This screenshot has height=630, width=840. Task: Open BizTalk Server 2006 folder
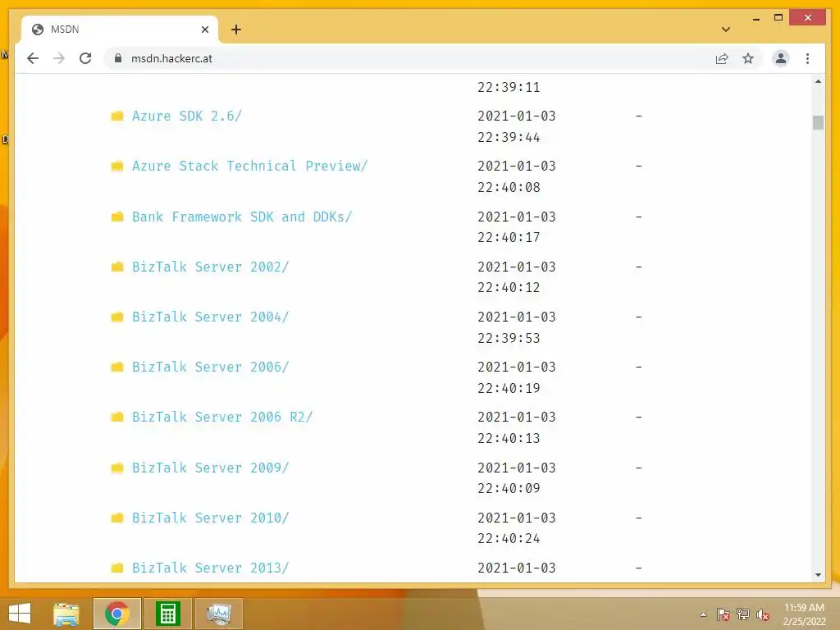click(211, 367)
